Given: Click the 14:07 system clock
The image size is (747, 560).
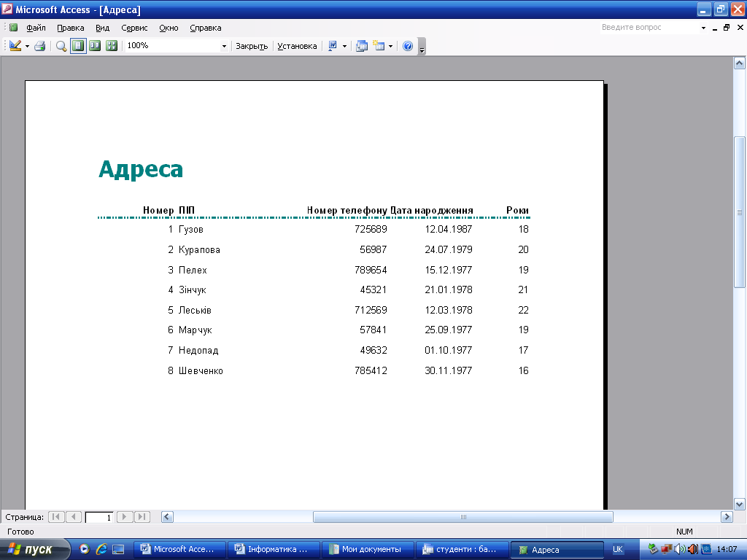Looking at the screenshot, I should tap(727, 549).
